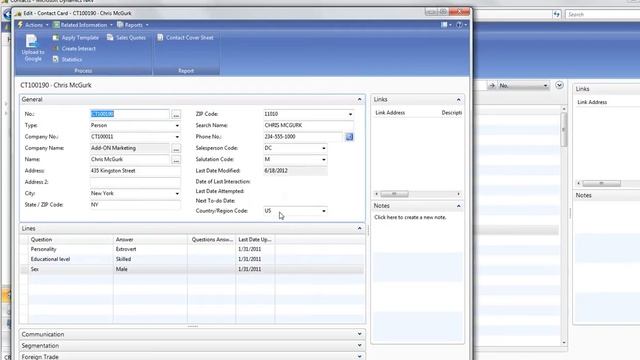
Task: Select the Personality row in Lines
Action: click(192, 249)
